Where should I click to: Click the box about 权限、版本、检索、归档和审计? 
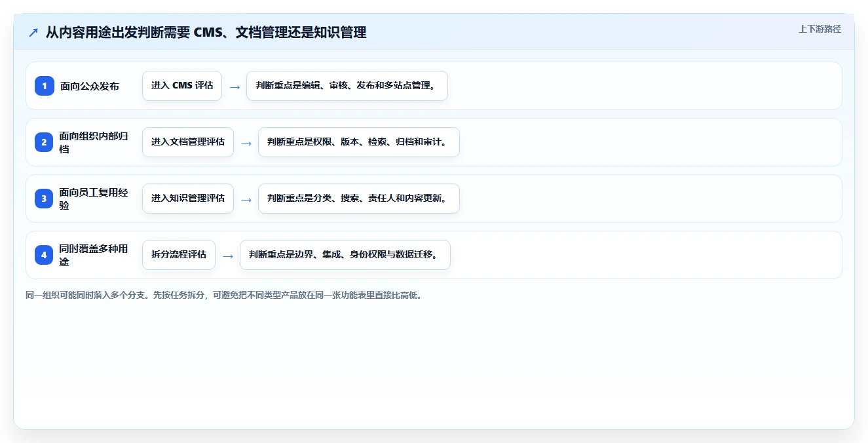359,142
